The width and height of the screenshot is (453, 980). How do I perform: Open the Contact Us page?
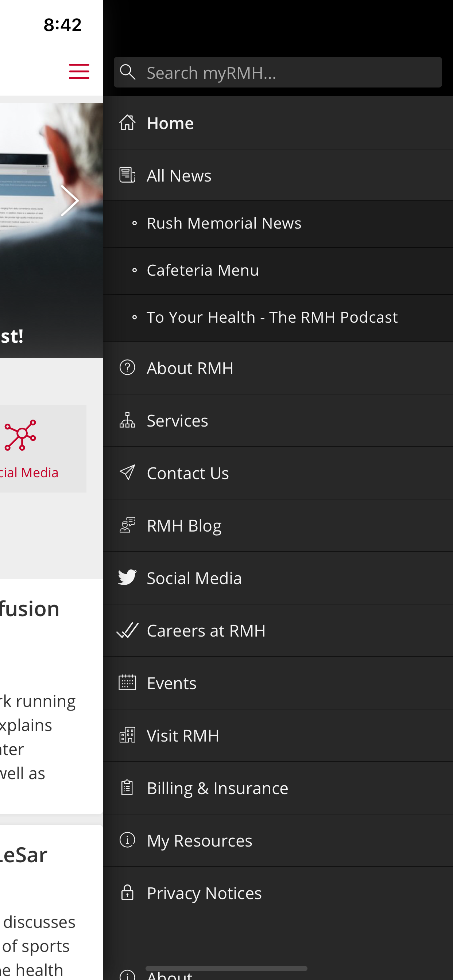[278, 473]
